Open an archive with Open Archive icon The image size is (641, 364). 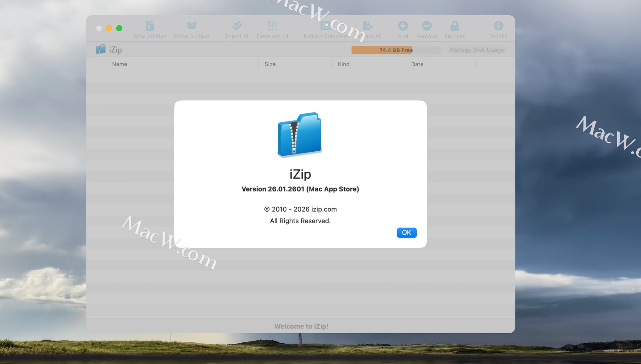tap(191, 26)
